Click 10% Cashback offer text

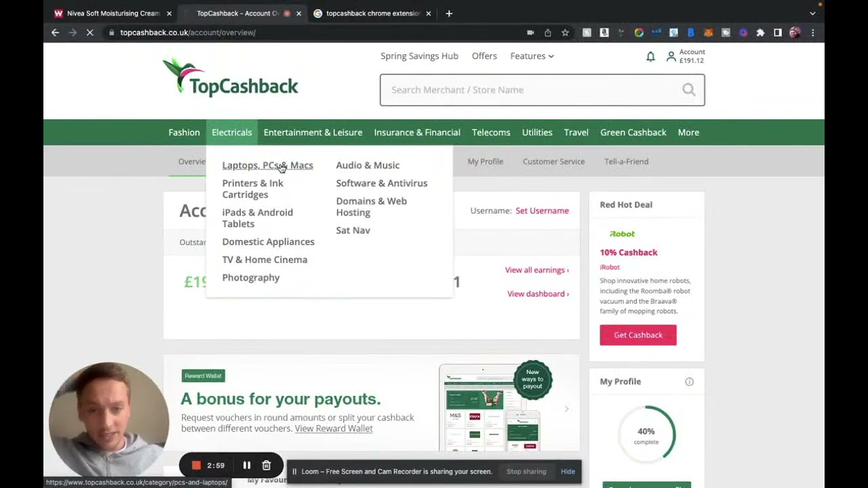click(628, 252)
